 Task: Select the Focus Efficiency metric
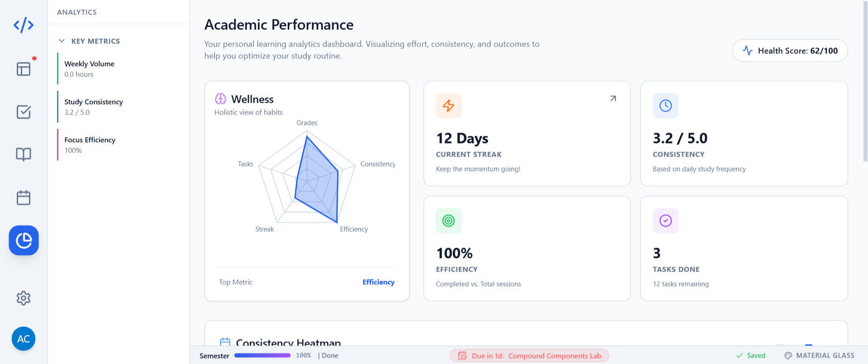pyautogui.click(x=90, y=145)
